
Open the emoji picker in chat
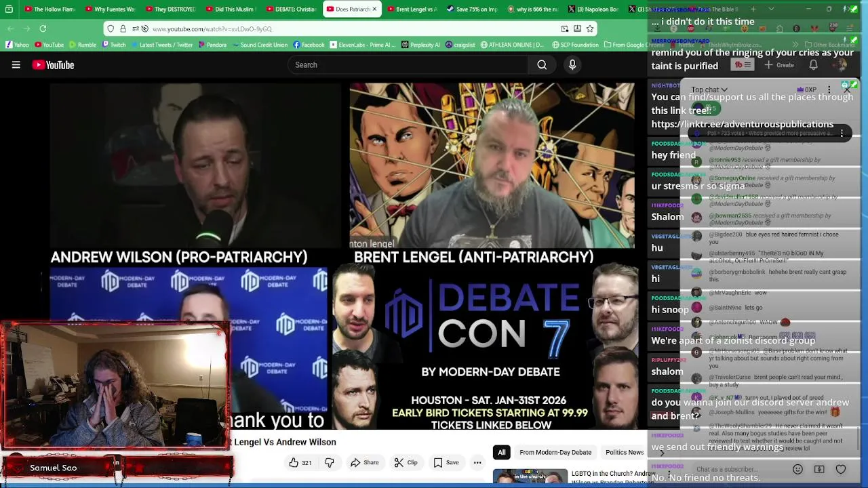(x=797, y=469)
